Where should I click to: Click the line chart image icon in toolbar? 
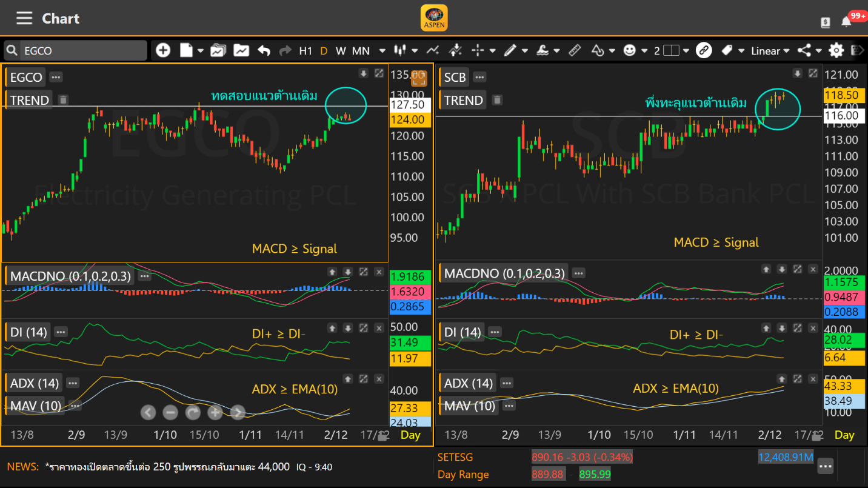click(x=241, y=51)
